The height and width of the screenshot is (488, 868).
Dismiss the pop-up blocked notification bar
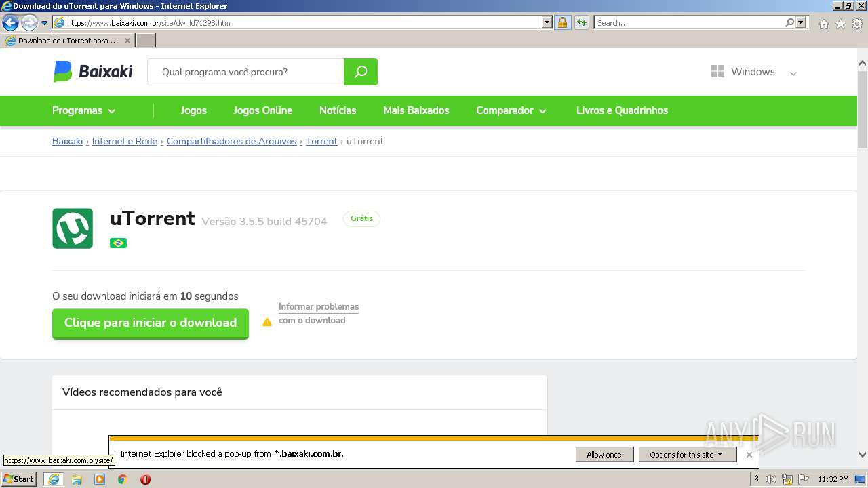[749, 455]
